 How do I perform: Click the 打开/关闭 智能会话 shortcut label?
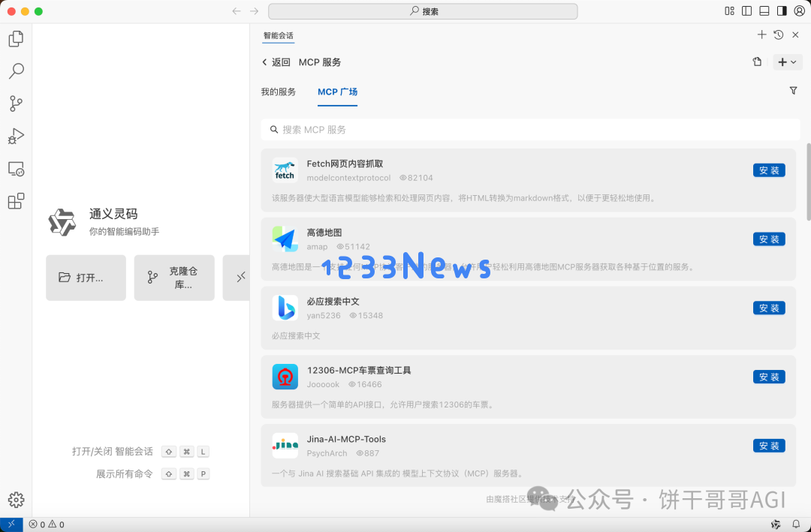pyautogui.click(x=112, y=452)
